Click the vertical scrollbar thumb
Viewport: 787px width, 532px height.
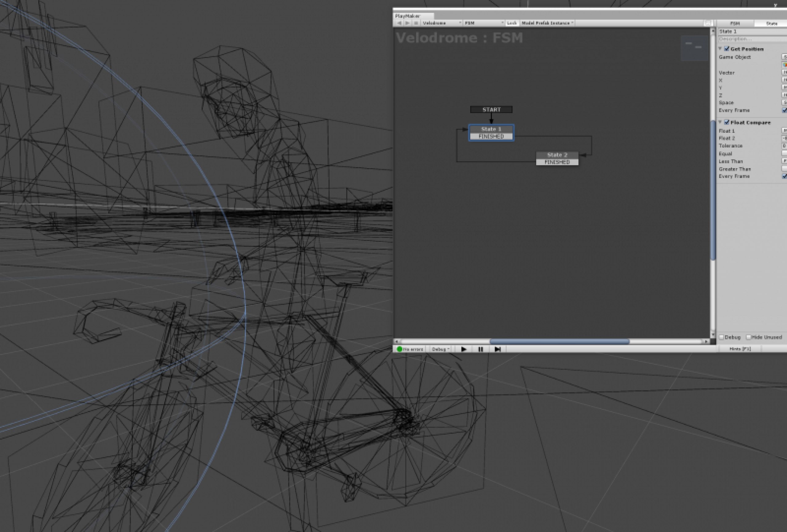tap(713, 190)
